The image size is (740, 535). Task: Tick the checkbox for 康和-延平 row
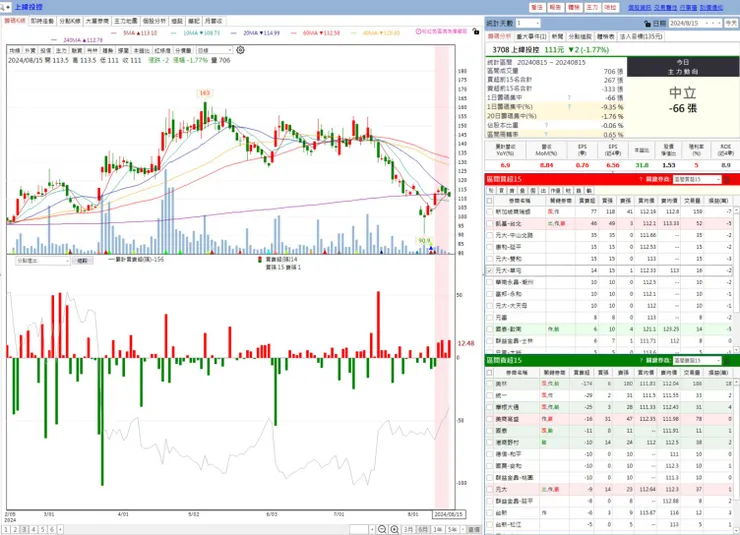pyautogui.click(x=489, y=247)
